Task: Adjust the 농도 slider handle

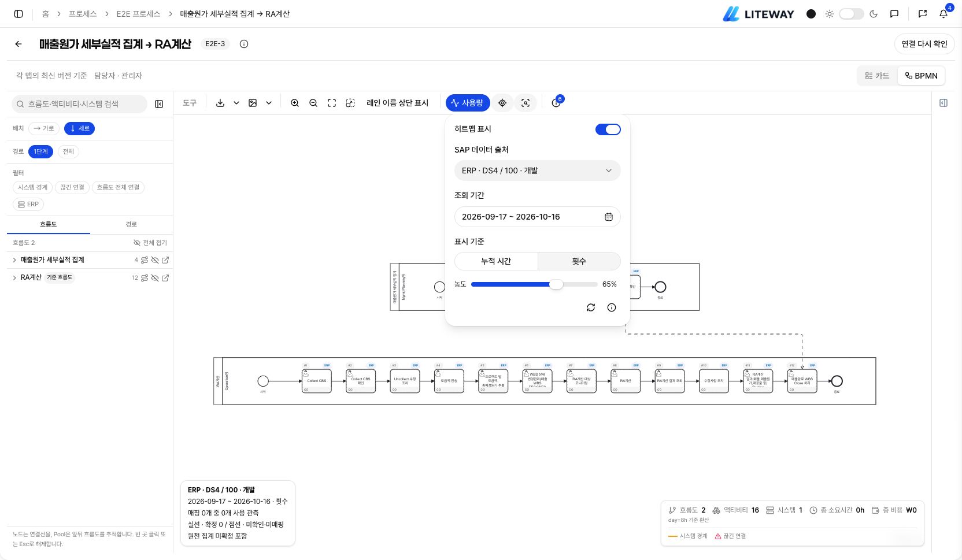Action: [556, 284]
